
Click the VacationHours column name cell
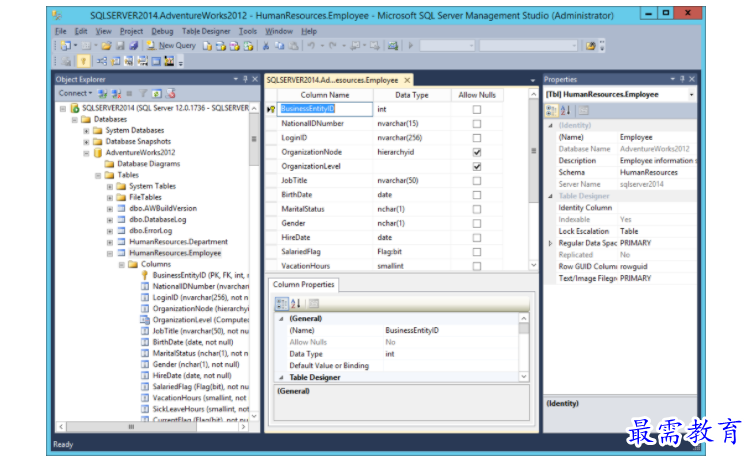click(x=325, y=266)
